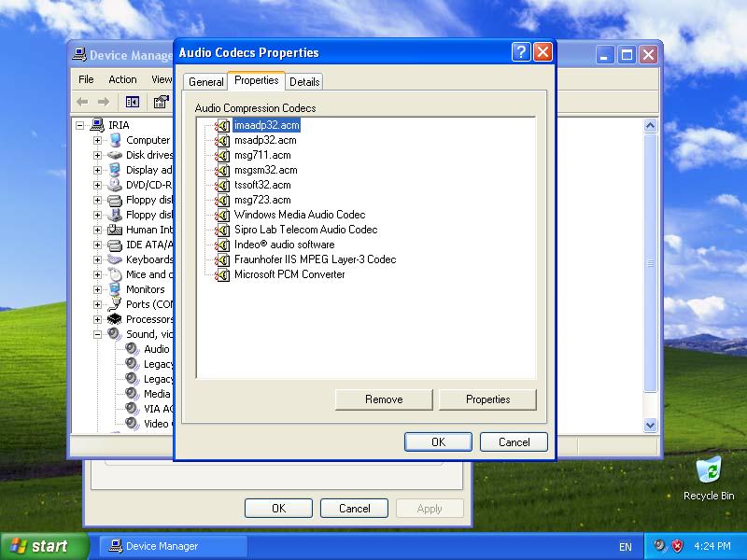
Task: Expand the Display adapters node
Action: click(x=97, y=170)
